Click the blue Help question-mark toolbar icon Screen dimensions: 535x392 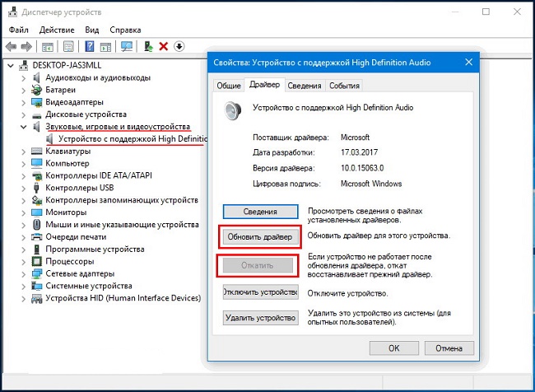tap(90, 46)
